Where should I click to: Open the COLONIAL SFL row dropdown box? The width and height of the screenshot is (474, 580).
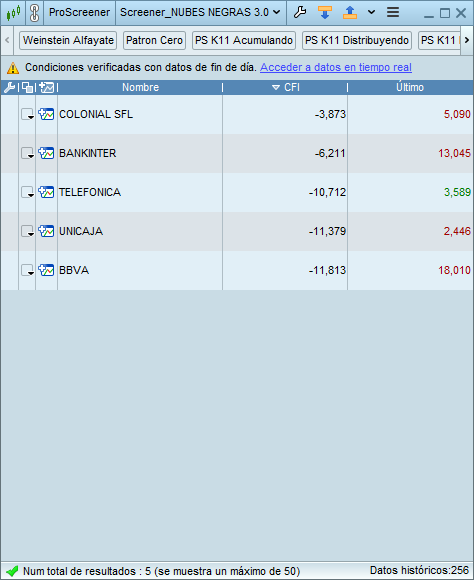click(x=27, y=115)
